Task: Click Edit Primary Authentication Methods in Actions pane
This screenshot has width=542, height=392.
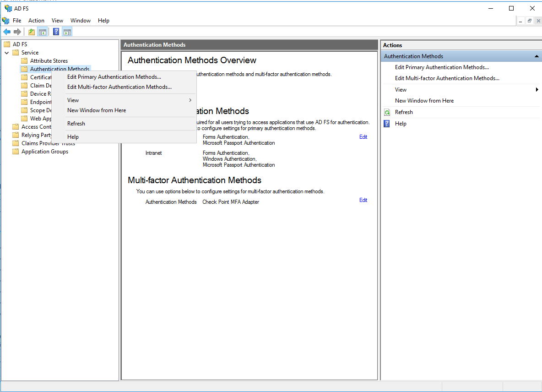Action: click(442, 67)
